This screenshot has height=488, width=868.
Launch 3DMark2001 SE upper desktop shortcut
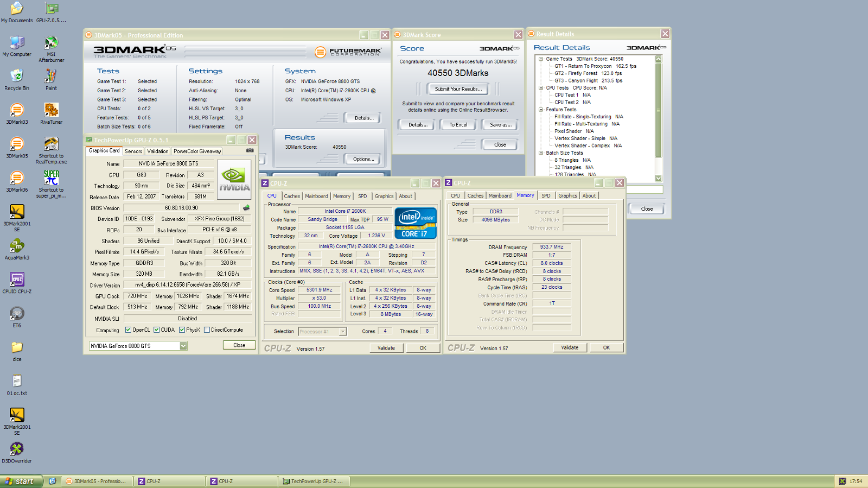[x=17, y=218]
